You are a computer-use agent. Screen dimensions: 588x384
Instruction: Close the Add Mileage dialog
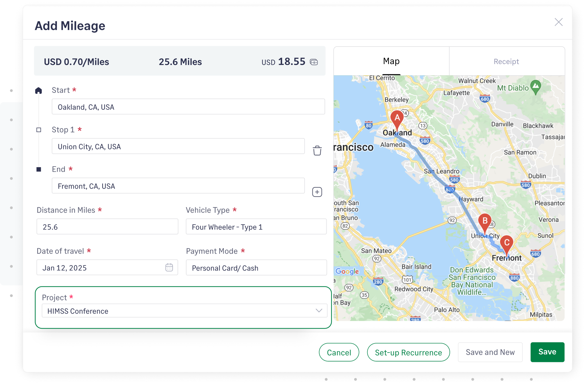click(559, 22)
